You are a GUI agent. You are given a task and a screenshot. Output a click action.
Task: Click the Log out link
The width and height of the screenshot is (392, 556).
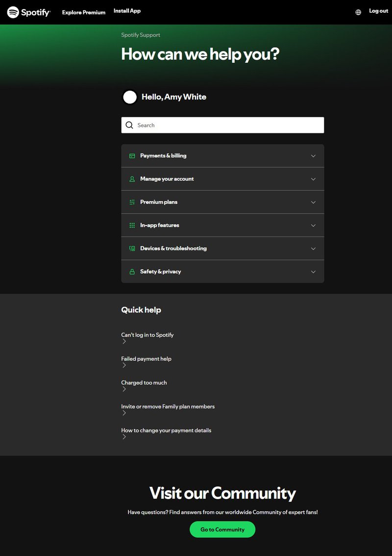click(x=378, y=11)
